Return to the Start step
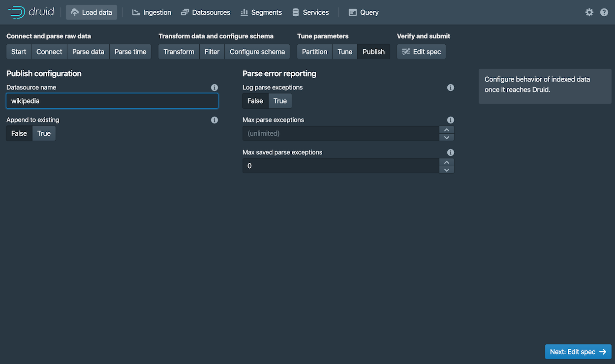The image size is (615, 364). click(18, 51)
